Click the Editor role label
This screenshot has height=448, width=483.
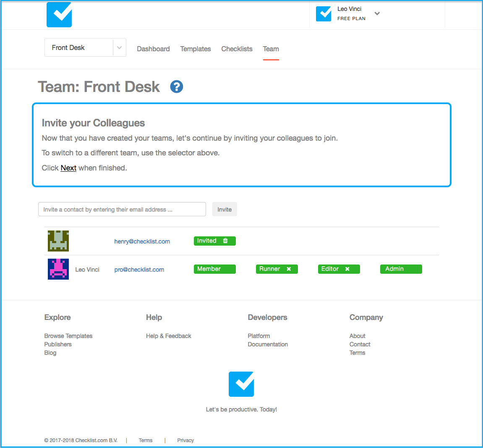coord(330,269)
